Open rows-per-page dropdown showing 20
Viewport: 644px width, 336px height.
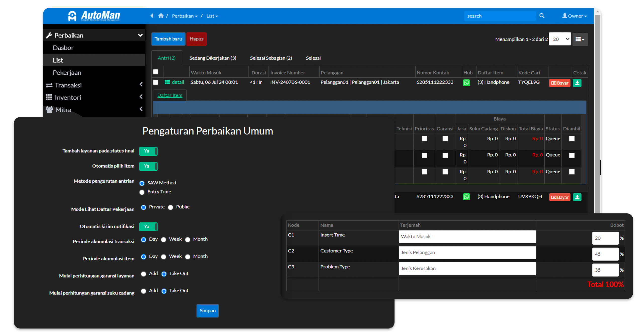560,39
